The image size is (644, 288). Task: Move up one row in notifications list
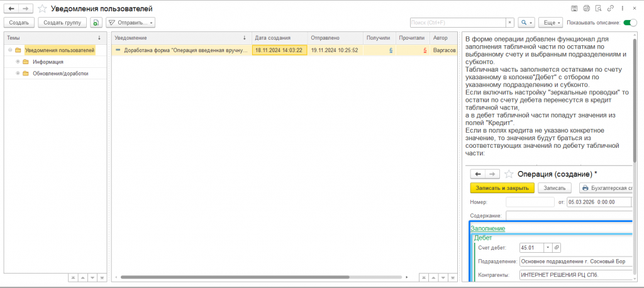click(433, 278)
